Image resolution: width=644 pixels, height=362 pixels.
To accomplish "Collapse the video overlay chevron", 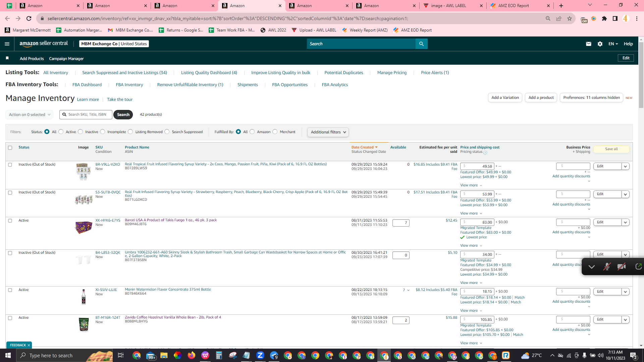I will point(592,267).
